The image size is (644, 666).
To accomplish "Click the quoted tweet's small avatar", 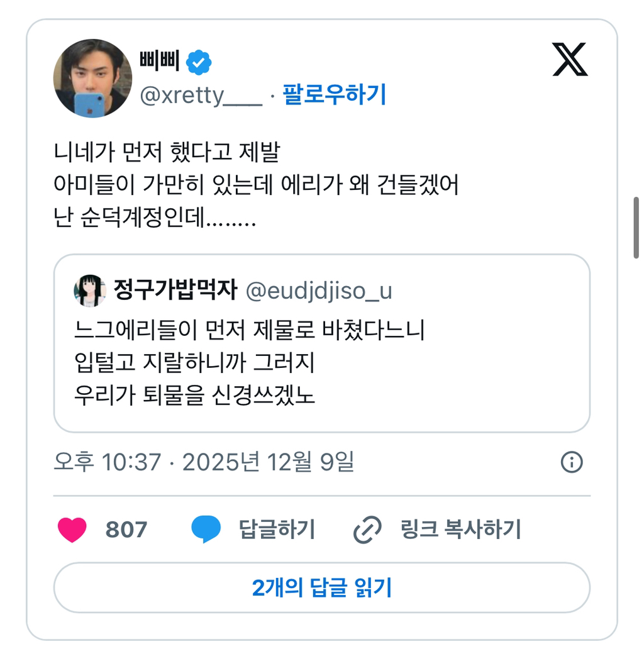I will pos(89,291).
